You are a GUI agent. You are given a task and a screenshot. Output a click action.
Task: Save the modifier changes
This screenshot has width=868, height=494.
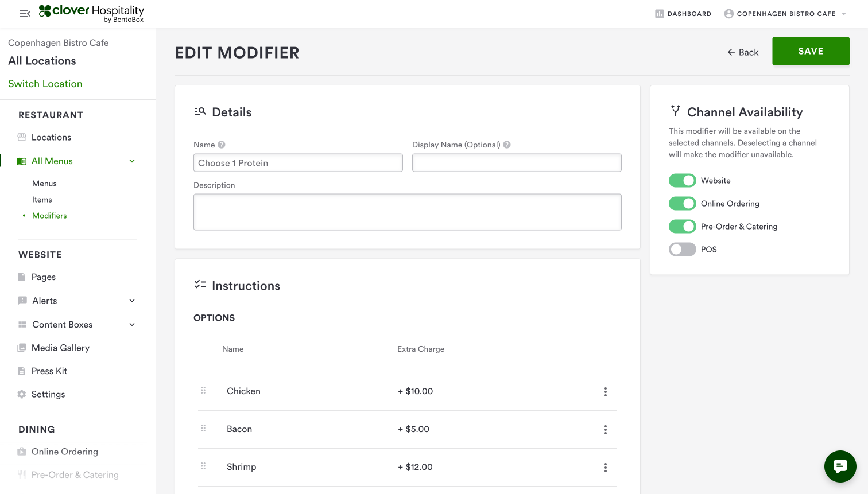tap(810, 51)
